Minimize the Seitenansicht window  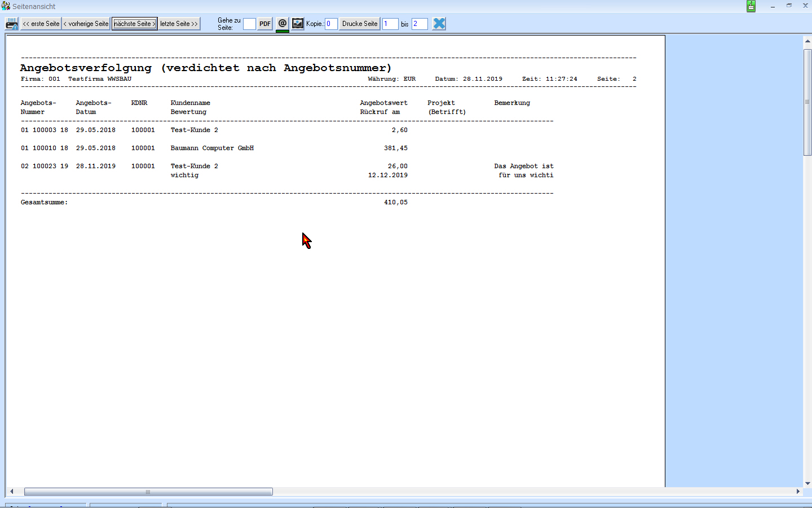click(x=773, y=6)
